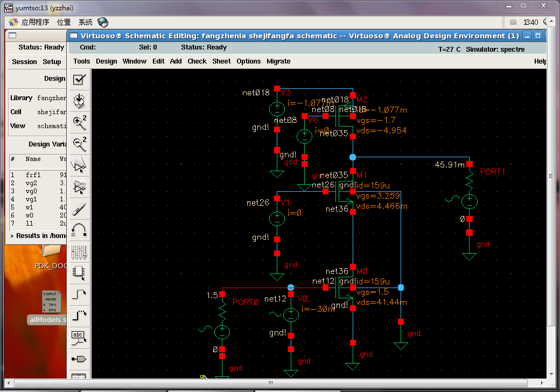Open the Check menu
The image size is (560, 392).
[x=197, y=61]
